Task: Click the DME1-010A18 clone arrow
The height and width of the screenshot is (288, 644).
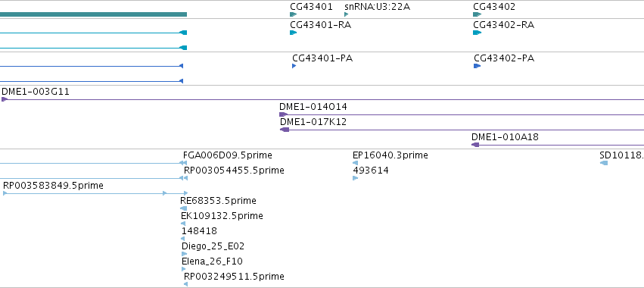Action: click(x=475, y=145)
